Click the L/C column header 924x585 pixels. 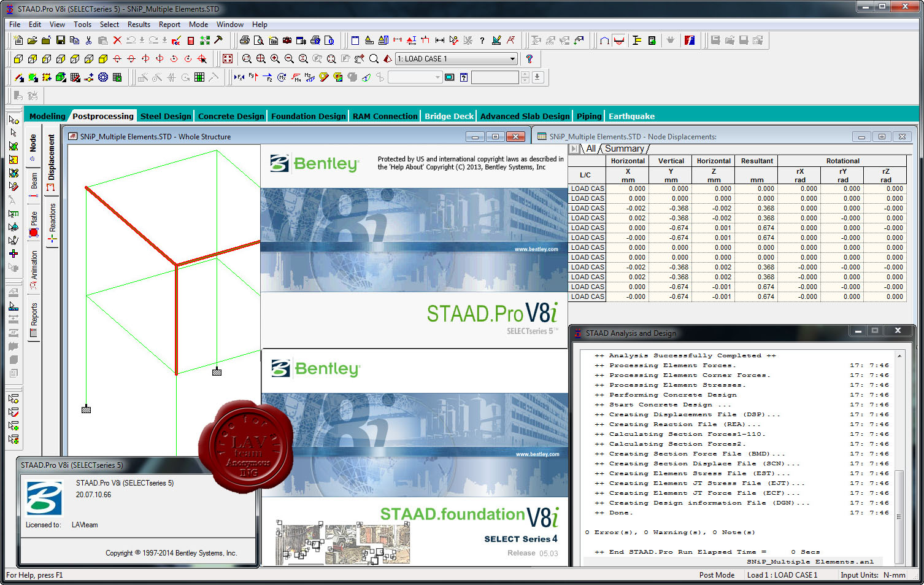585,175
